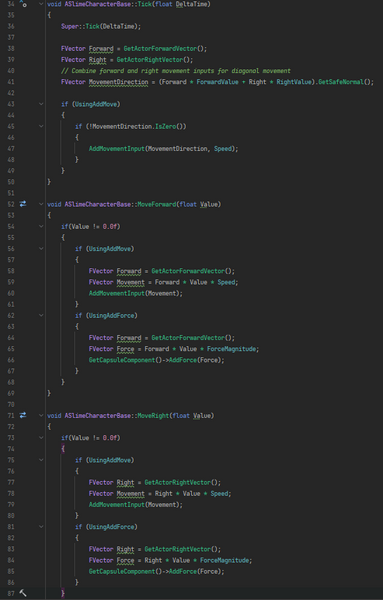The image size is (383, 600).
Task: Click ForwardValue on line 41
Action: pos(217,82)
